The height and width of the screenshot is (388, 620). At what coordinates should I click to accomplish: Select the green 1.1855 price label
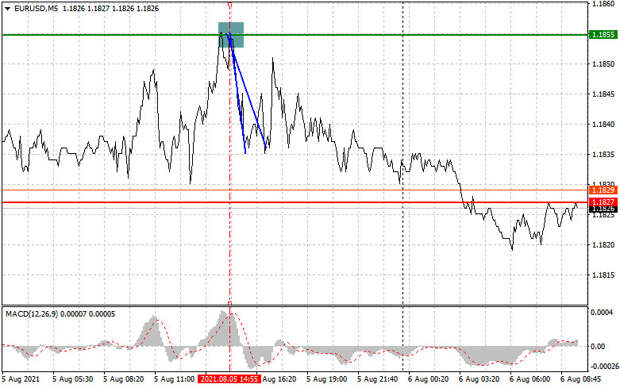coord(603,35)
